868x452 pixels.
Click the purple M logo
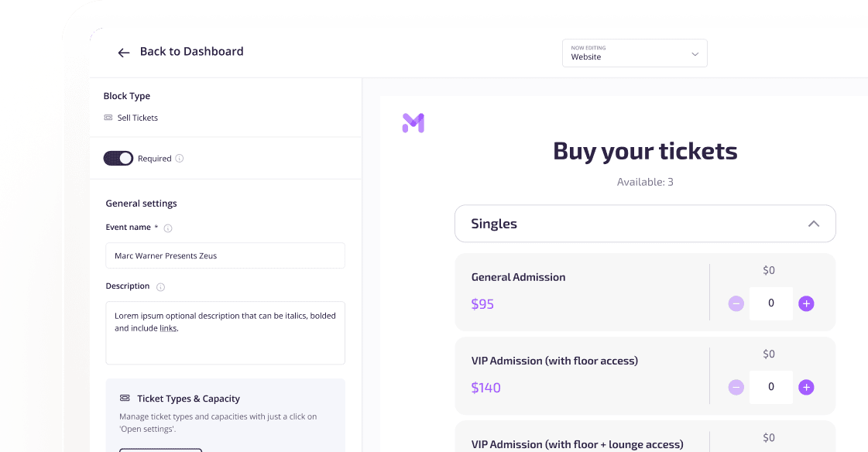click(413, 122)
